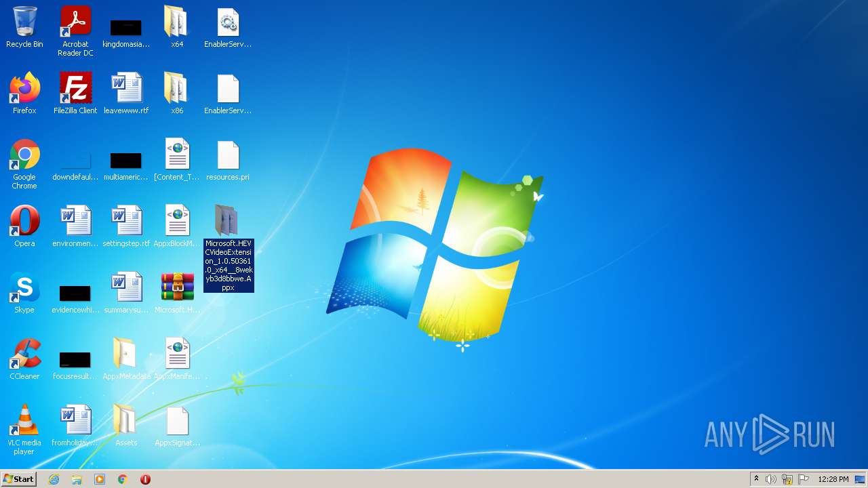This screenshot has width=868, height=488.
Task: Select the VLC media player shortcut
Action: (24, 430)
